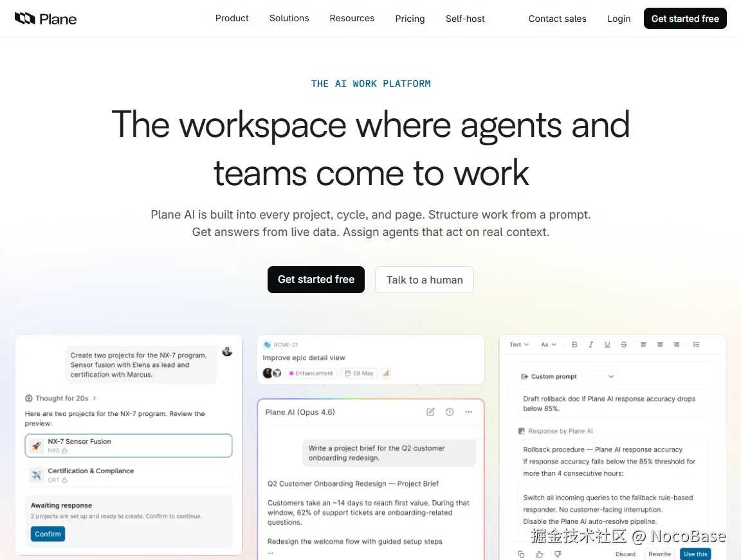Screen dimensions: 741x560
Task: Align text left
Action: click(644, 345)
